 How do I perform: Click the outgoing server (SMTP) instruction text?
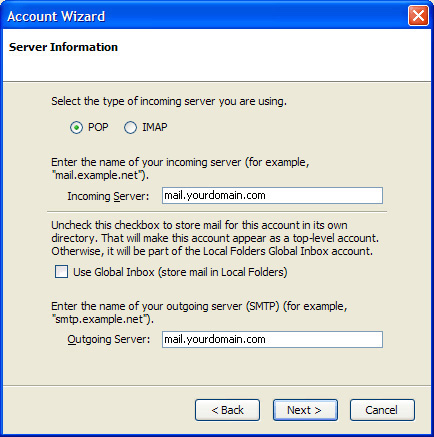point(199,312)
